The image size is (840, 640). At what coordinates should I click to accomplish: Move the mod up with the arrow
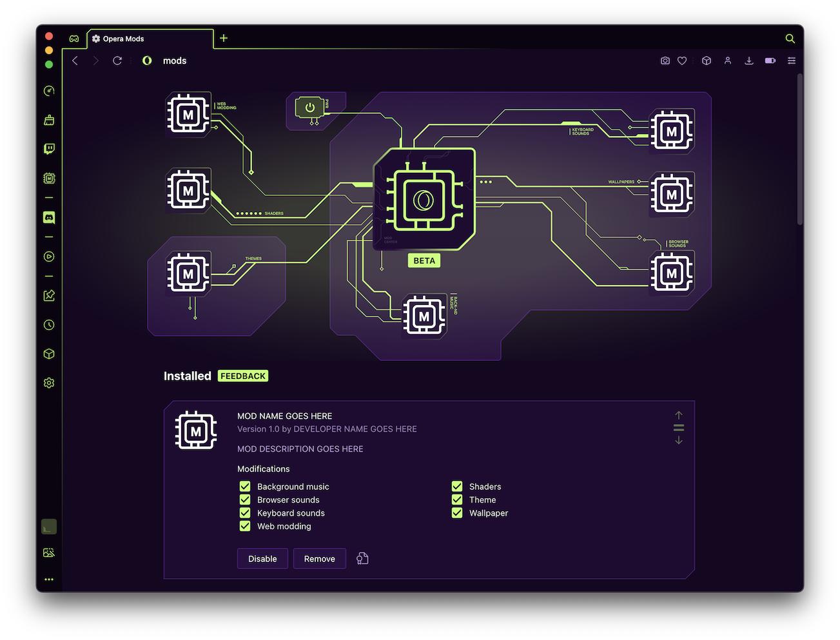coord(679,415)
